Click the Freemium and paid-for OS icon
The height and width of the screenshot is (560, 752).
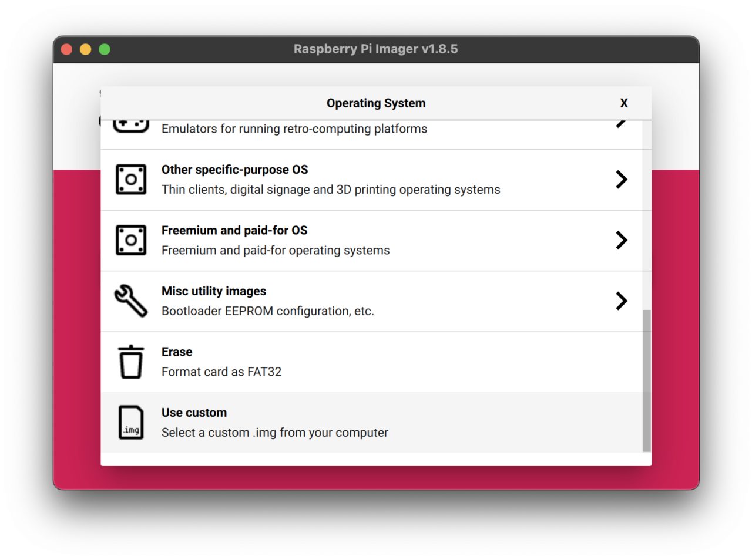[x=131, y=240]
